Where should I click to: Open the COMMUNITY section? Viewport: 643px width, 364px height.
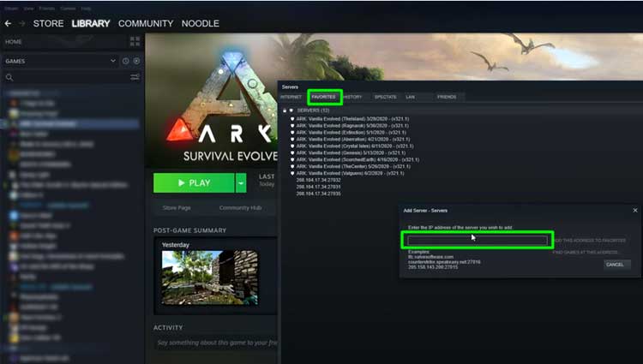(x=146, y=24)
